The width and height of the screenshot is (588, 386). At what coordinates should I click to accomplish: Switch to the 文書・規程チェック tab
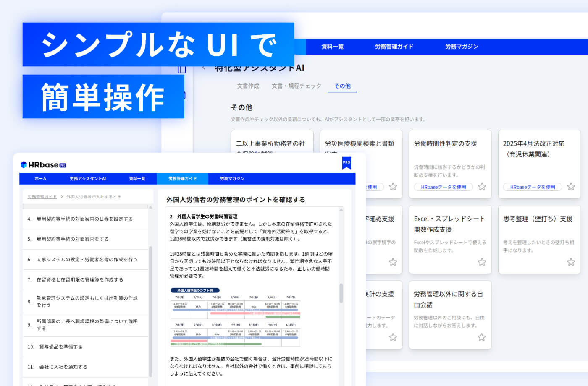click(x=296, y=86)
